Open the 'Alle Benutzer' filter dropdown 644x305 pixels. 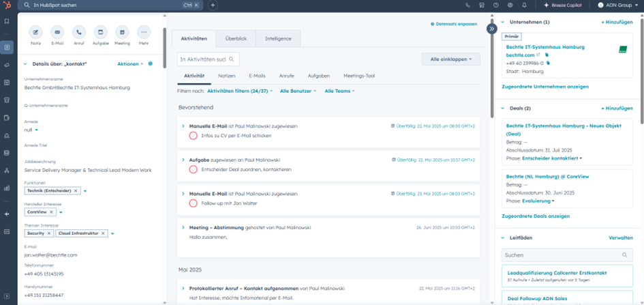click(x=298, y=91)
